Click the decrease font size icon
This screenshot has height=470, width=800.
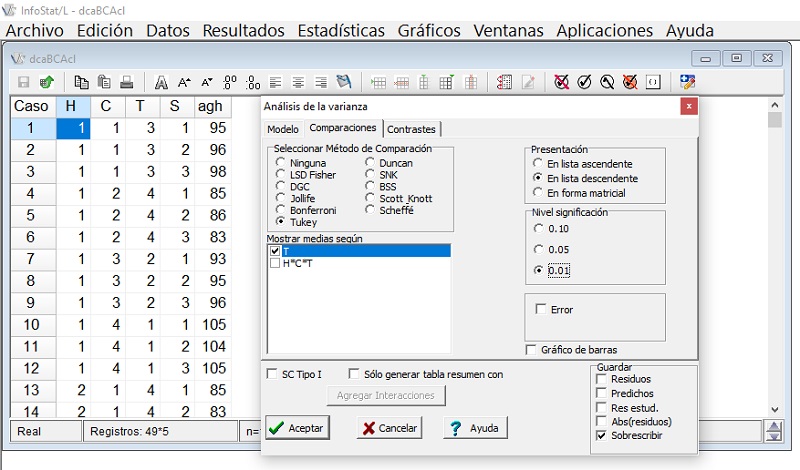pyautogui.click(x=207, y=82)
